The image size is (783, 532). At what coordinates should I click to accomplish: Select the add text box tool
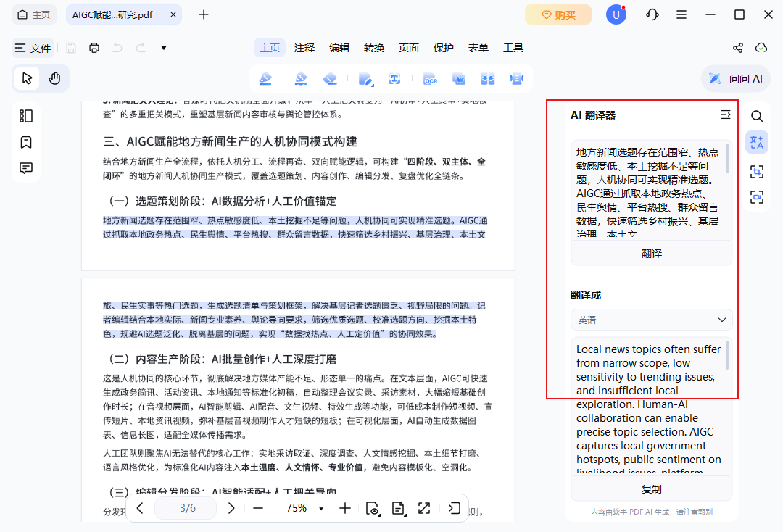pos(394,79)
